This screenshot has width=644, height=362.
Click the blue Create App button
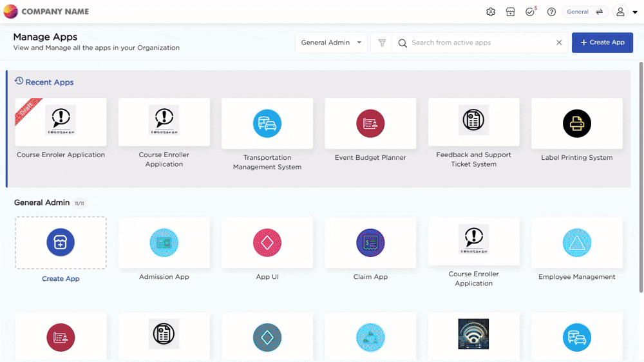(602, 43)
